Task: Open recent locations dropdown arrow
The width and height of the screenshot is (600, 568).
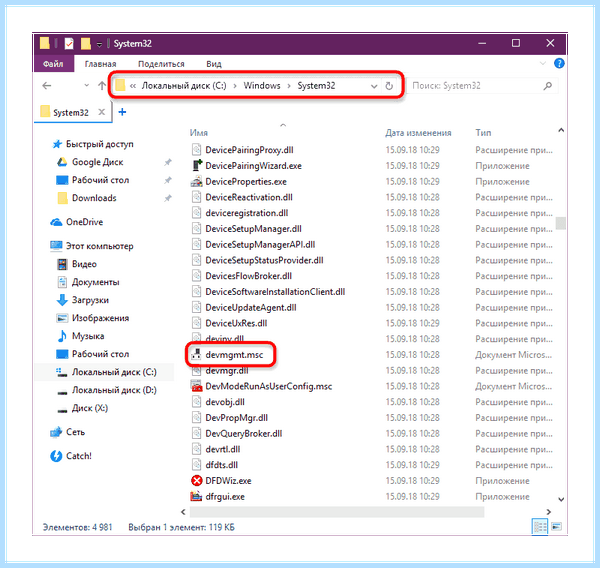Action: [86, 85]
